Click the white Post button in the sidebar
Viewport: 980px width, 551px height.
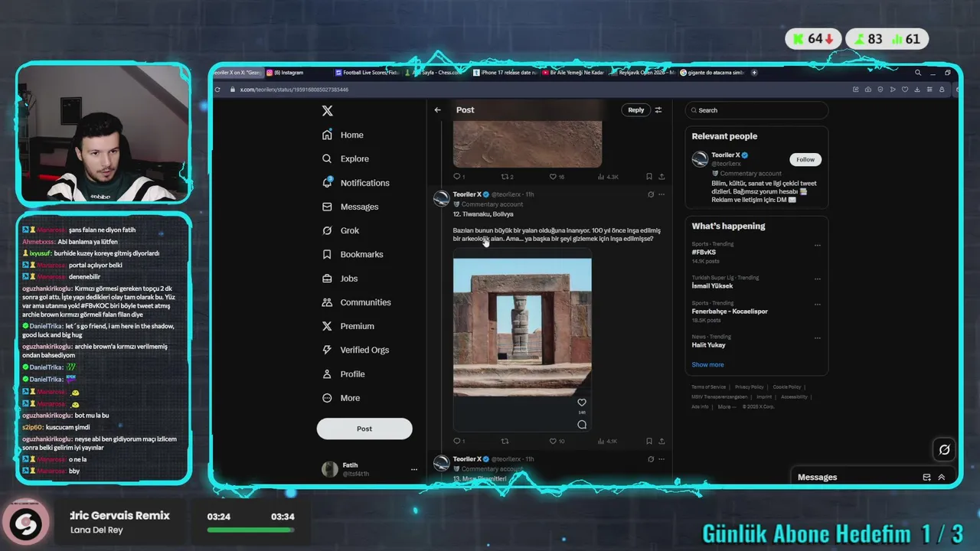pos(364,429)
